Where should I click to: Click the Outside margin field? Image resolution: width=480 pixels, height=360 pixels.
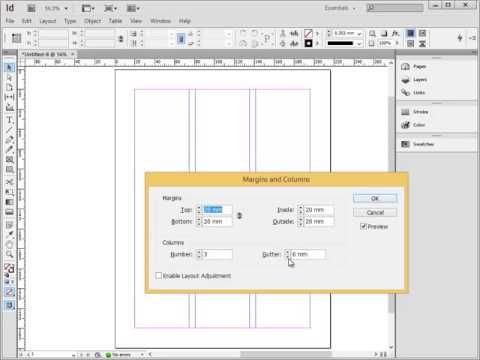tap(319, 221)
